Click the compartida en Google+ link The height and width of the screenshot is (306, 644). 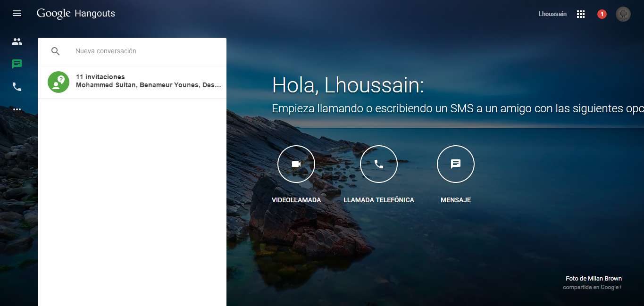tap(592, 287)
